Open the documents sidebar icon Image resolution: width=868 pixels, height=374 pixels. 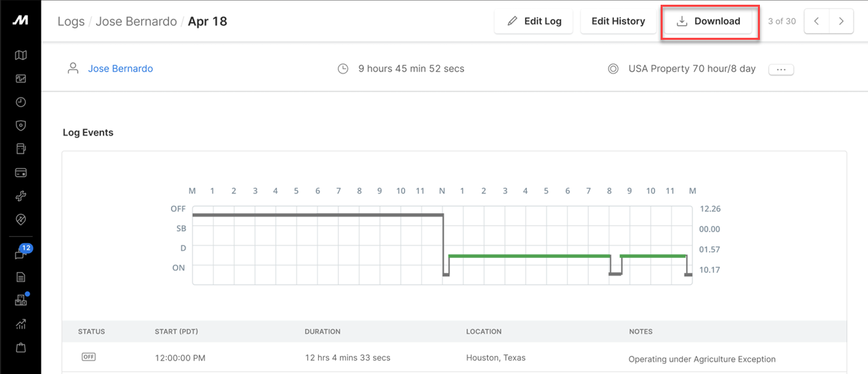(x=21, y=277)
